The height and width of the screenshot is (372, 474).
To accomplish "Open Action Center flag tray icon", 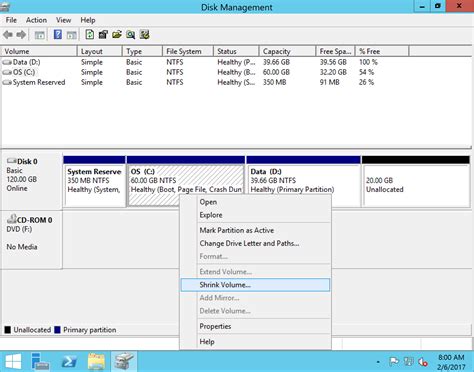I will coord(394,362).
